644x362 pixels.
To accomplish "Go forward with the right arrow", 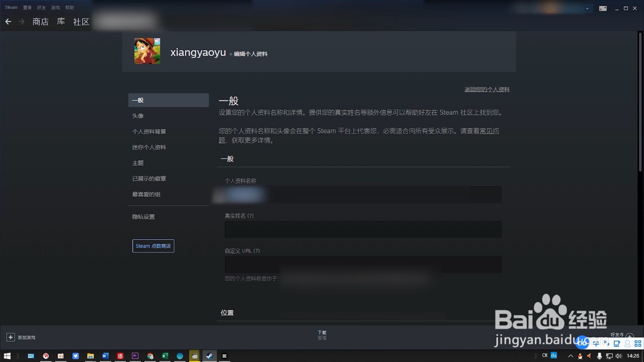I will coord(22,22).
